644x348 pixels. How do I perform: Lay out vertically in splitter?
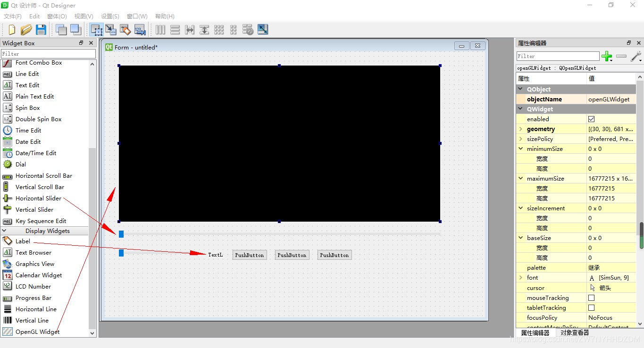204,30
